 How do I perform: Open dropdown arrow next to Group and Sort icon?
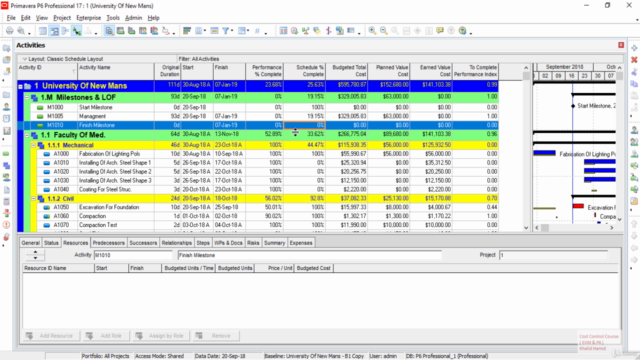(x=248, y=31)
